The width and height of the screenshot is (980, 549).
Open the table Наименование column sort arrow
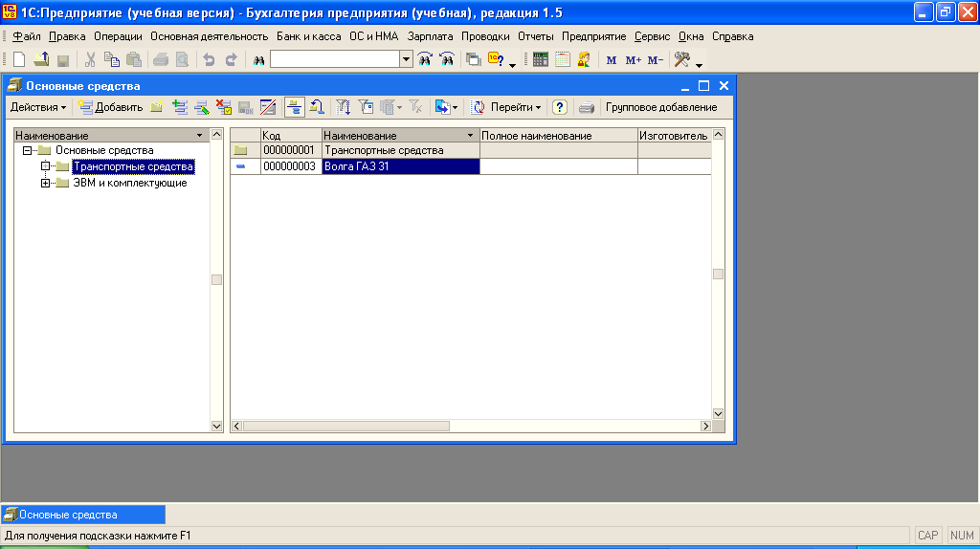tap(470, 136)
